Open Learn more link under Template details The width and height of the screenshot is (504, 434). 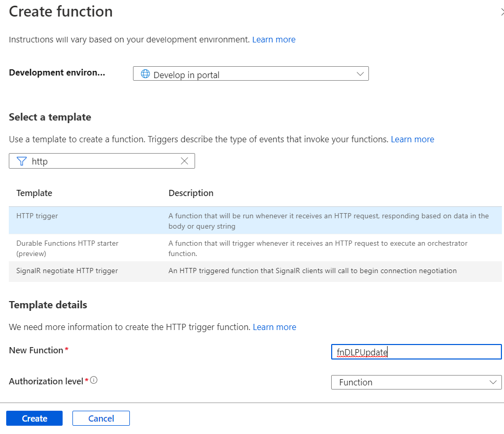pyautogui.click(x=274, y=327)
